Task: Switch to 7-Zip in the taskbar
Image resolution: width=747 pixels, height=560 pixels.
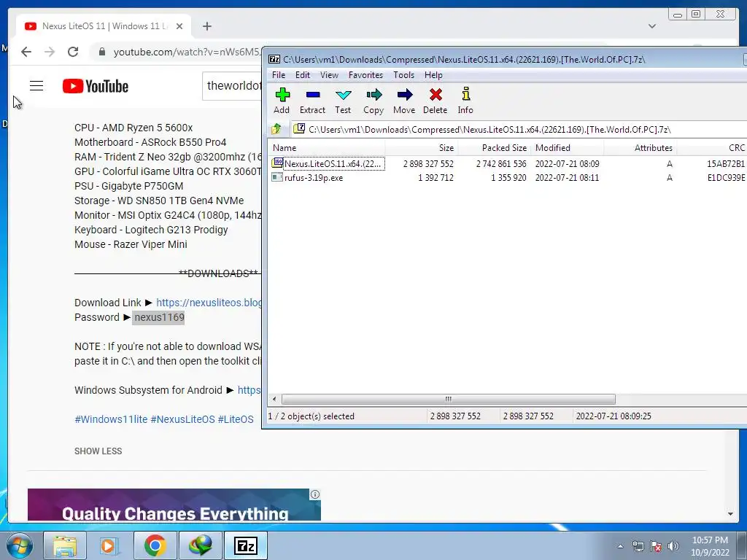Action: click(246, 545)
